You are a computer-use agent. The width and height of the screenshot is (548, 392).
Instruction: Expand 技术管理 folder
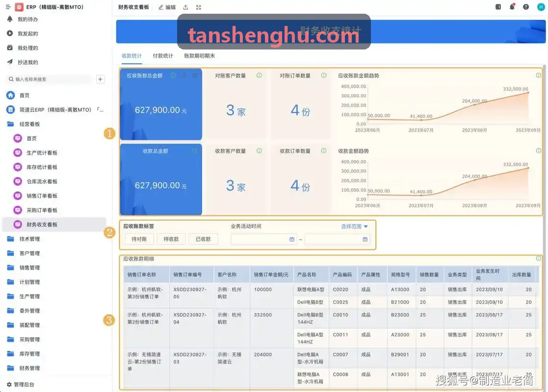(x=24, y=239)
